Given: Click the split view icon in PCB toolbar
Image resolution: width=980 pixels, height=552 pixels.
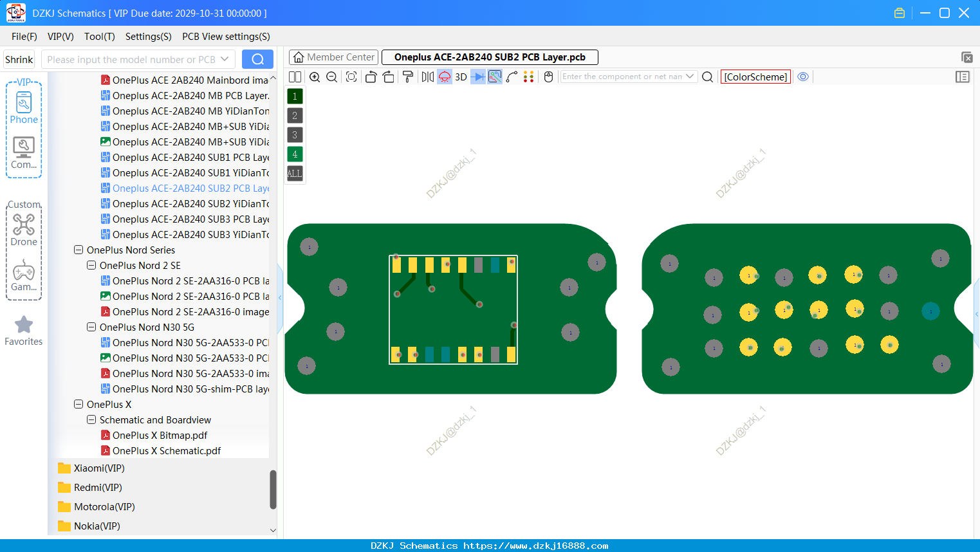Looking at the screenshot, I should tap(295, 77).
